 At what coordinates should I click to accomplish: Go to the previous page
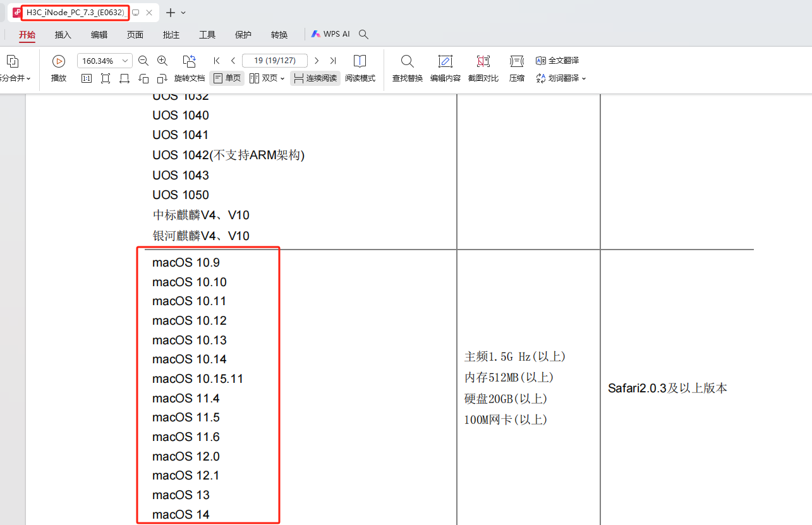(233, 61)
